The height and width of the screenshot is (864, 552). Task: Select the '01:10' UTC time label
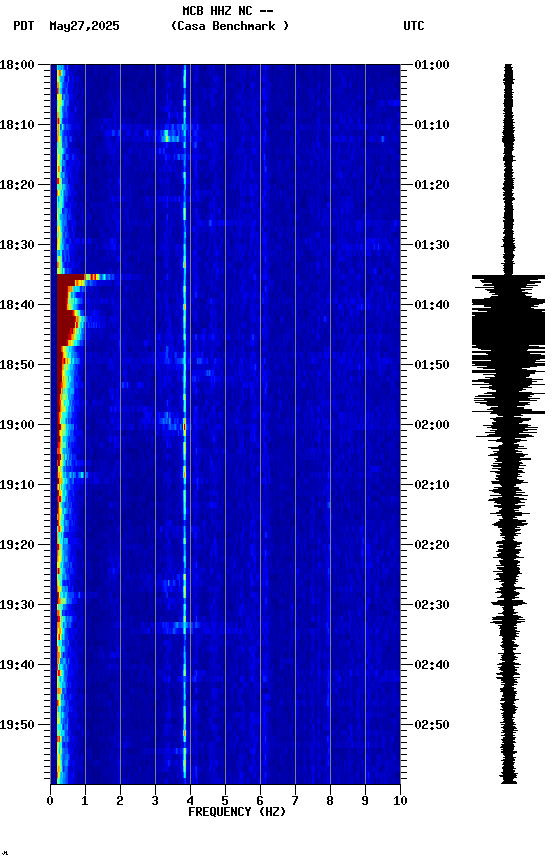click(x=432, y=125)
